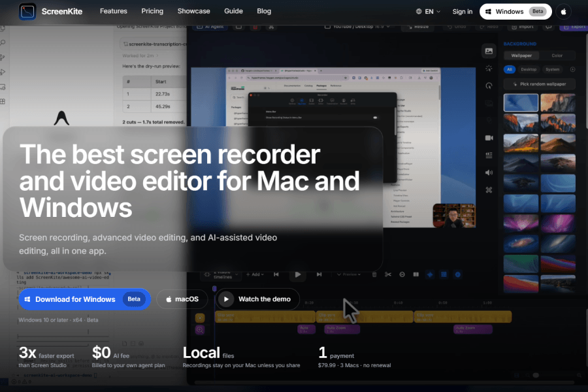
Task: Click Download for Windows button
Action: point(85,299)
